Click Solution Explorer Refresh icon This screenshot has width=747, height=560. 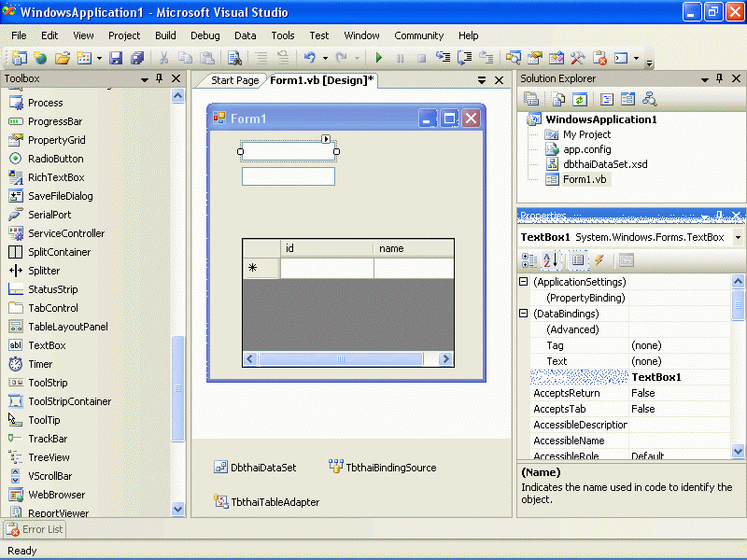[x=580, y=99]
